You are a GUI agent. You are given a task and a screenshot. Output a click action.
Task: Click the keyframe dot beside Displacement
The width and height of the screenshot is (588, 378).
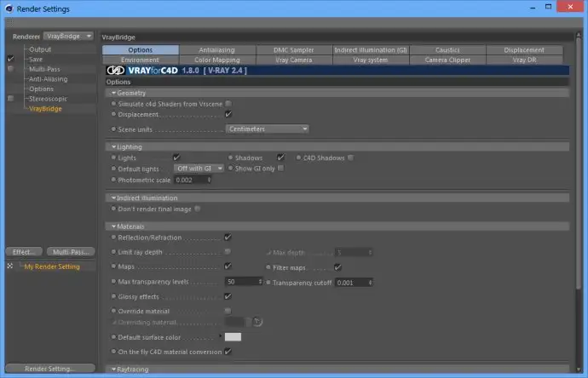tap(113, 114)
